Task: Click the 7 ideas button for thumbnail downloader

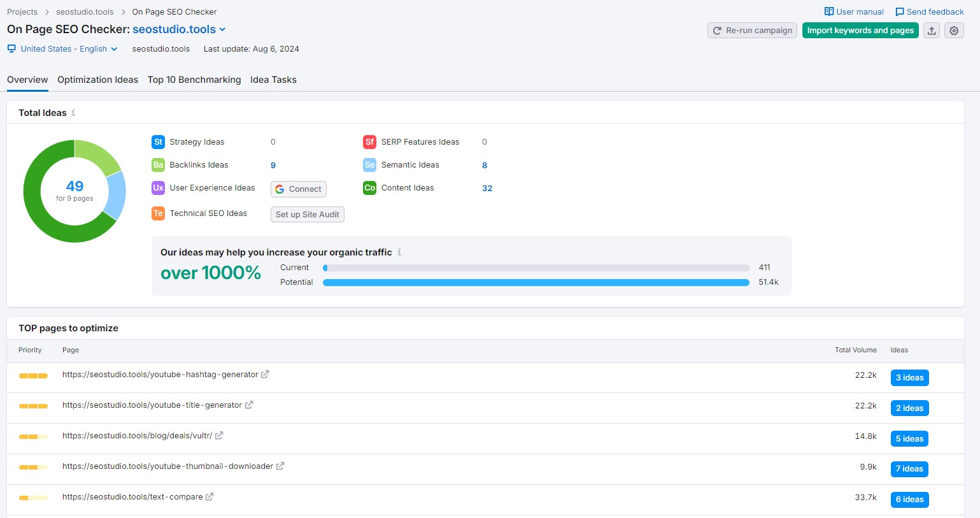Action: click(x=909, y=469)
